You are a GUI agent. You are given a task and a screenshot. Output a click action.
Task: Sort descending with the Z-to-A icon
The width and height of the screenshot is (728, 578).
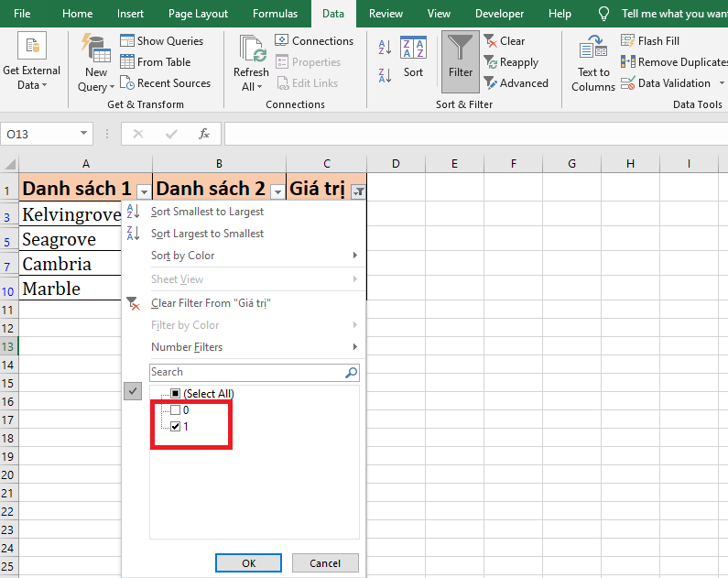[x=385, y=75]
